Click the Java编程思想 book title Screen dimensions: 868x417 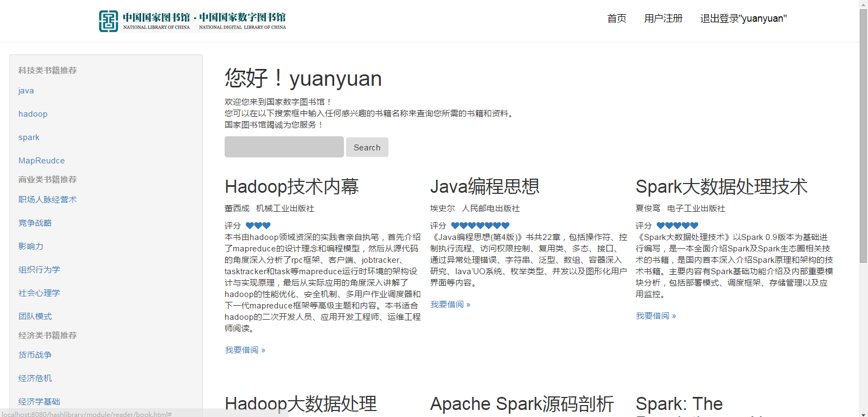click(485, 187)
